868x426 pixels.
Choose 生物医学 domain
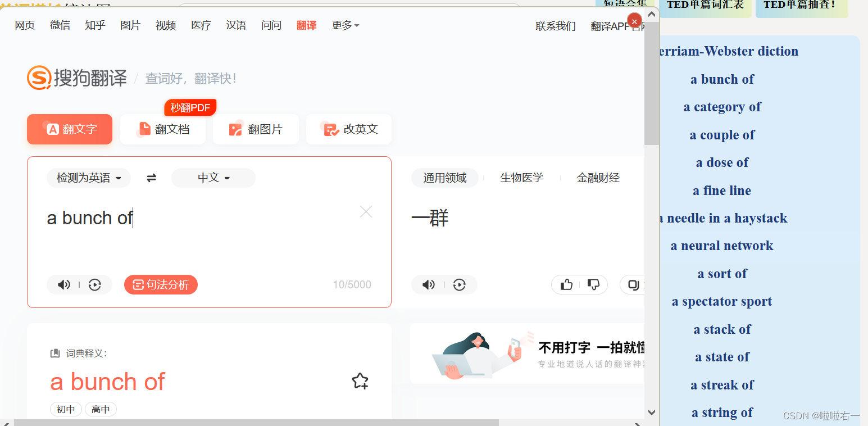[522, 178]
